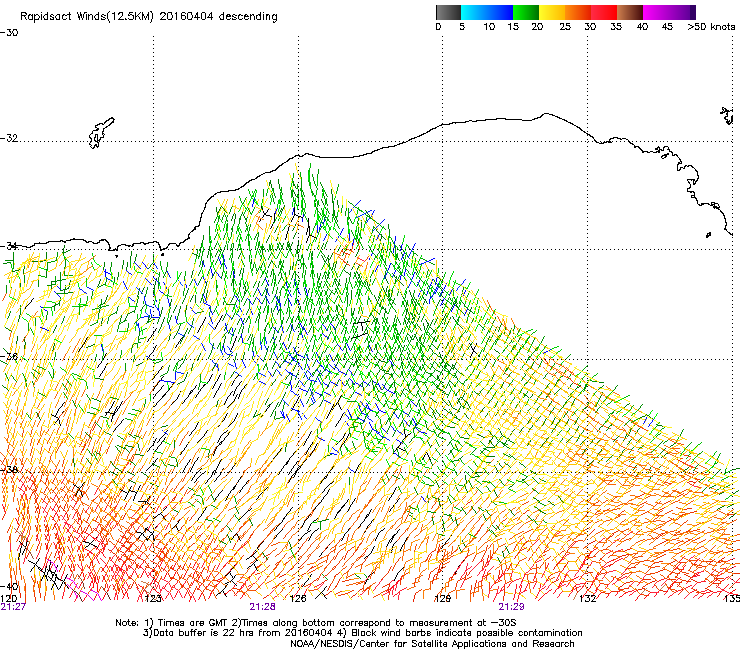Viewport: 740px width, 650px height.
Task: Click the blue 10-15 knots legend swatch
Action: coord(500,12)
